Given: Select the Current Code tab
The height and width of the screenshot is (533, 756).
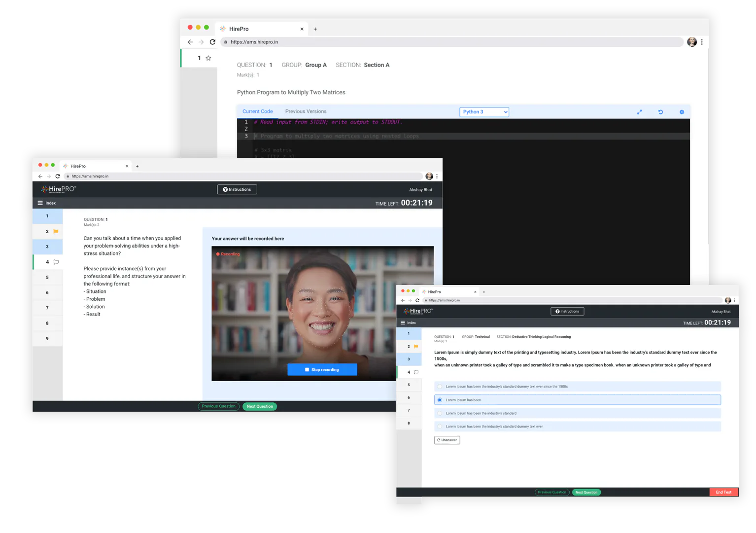Looking at the screenshot, I should [257, 111].
